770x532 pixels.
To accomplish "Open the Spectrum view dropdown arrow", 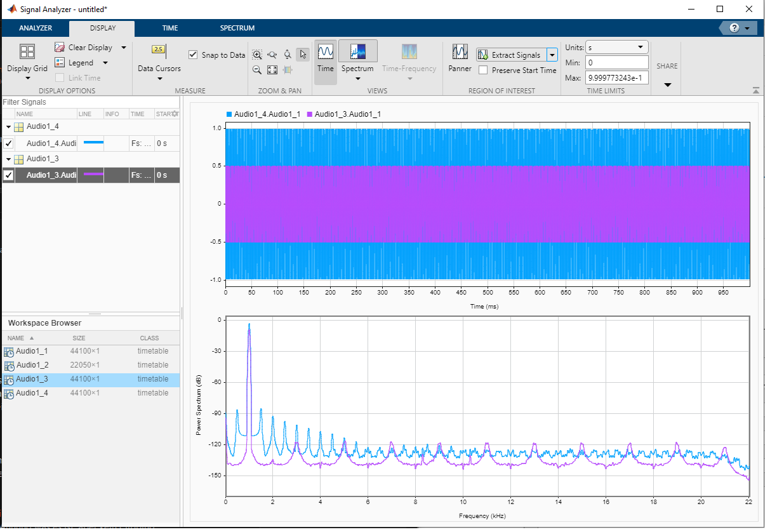I will pyautogui.click(x=358, y=79).
